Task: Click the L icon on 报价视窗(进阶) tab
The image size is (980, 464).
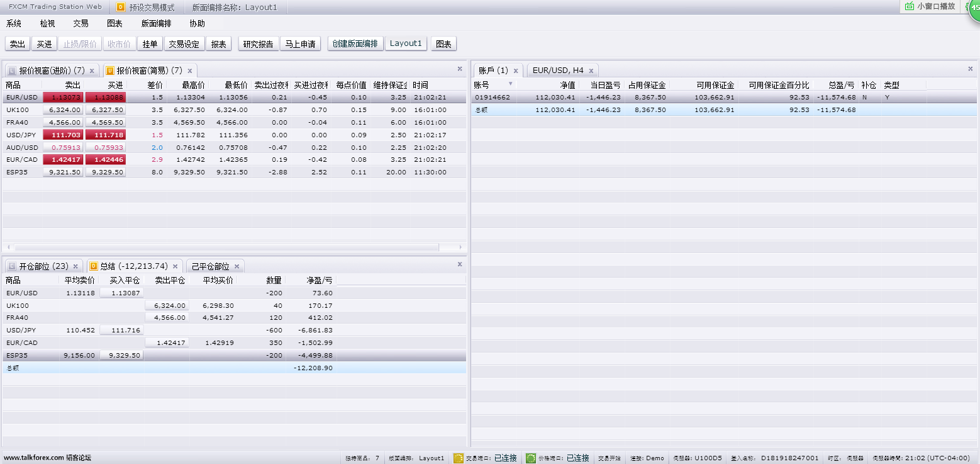Action: click(x=12, y=71)
